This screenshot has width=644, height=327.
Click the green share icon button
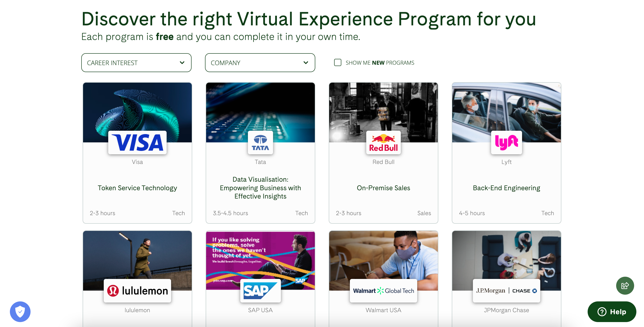click(625, 285)
